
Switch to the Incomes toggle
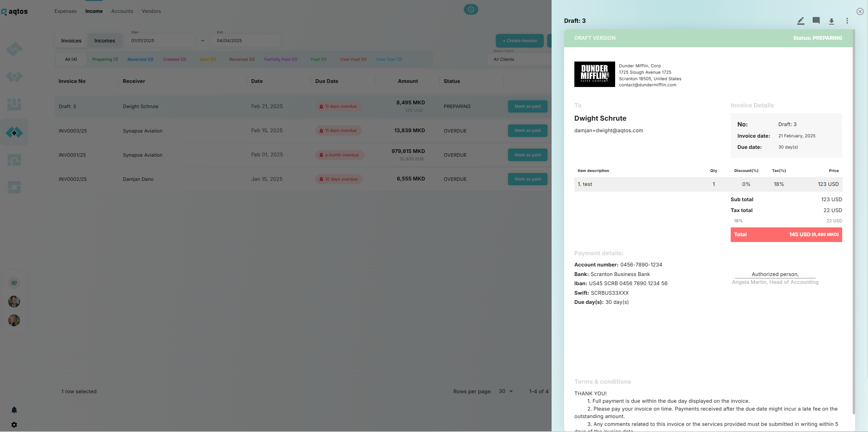(105, 41)
